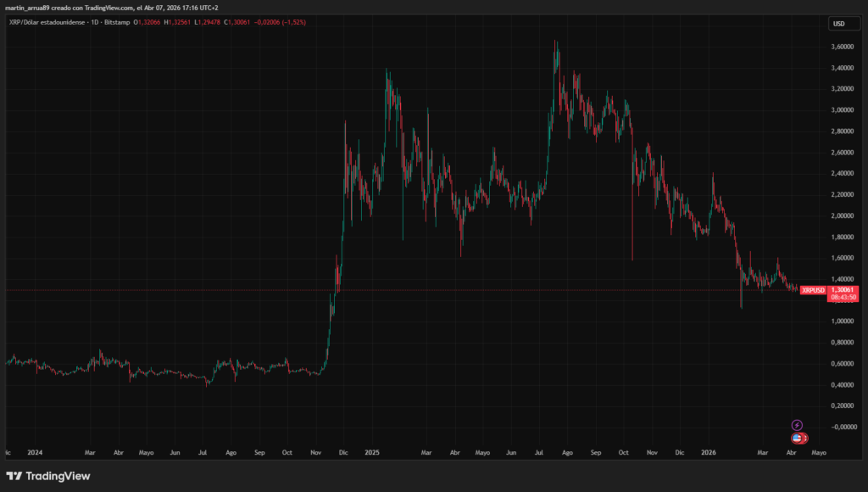Open the US flag economic event marker
The width and height of the screenshot is (868, 492).
coord(795,438)
